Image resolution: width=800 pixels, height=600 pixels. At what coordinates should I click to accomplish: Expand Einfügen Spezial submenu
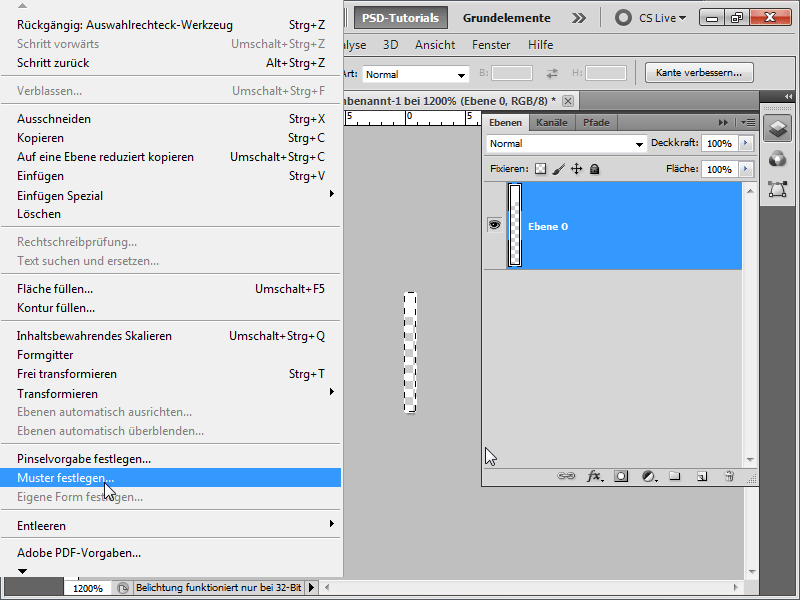click(x=171, y=195)
